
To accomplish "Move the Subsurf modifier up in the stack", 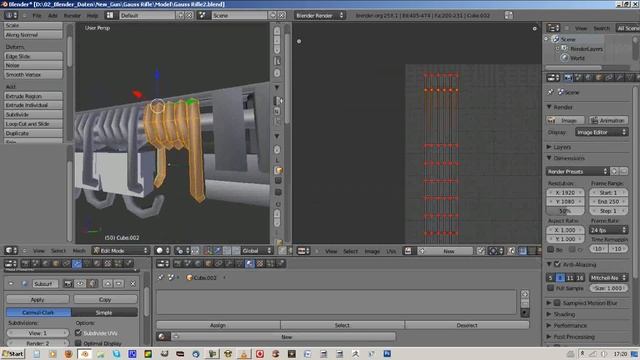I will 108,284.
